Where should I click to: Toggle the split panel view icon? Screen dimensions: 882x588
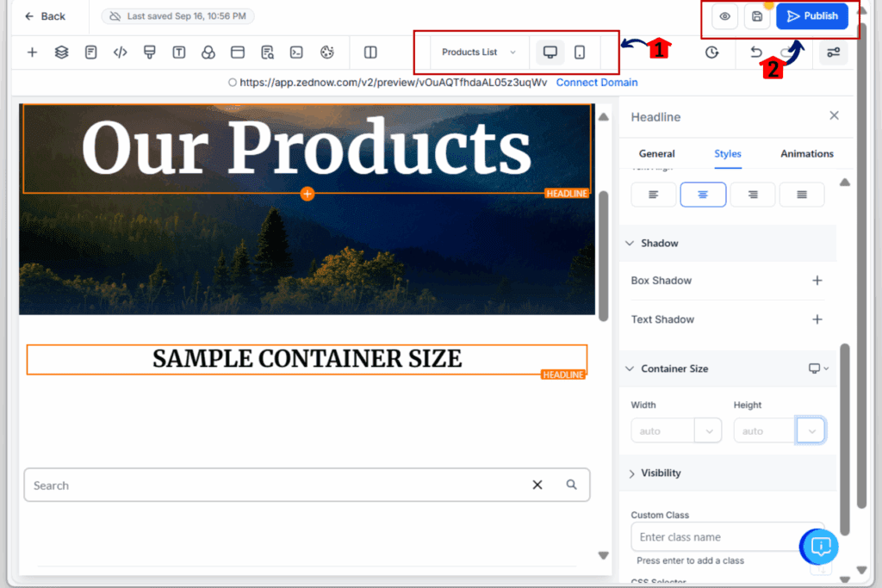point(370,53)
